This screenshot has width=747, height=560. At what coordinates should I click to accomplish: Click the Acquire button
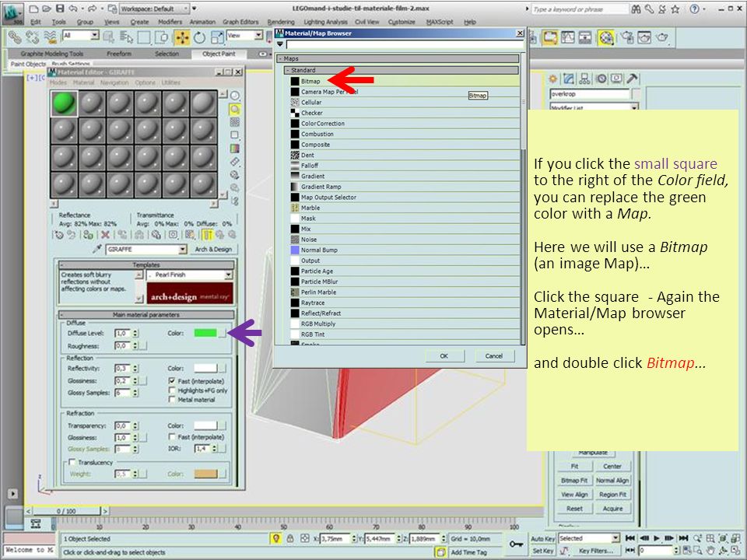[x=612, y=509]
